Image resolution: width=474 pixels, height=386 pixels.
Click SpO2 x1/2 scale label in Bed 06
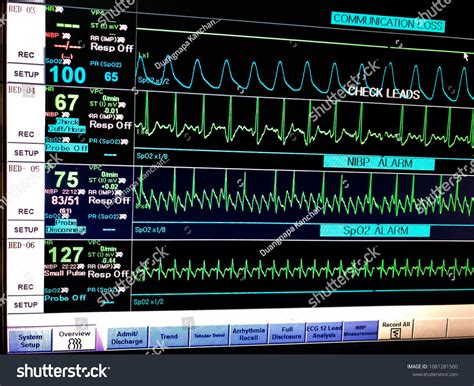point(148,302)
